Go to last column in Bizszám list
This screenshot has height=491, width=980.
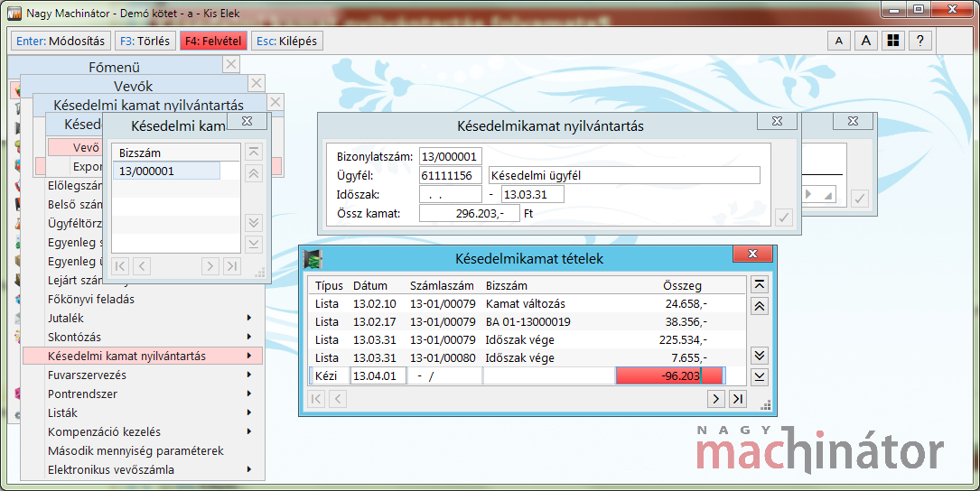coord(232,266)
